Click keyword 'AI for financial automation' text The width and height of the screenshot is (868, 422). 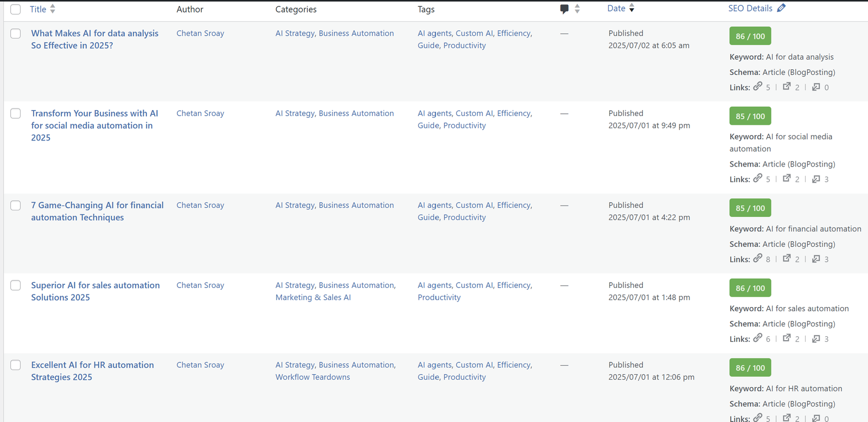(x=814, y=229)
